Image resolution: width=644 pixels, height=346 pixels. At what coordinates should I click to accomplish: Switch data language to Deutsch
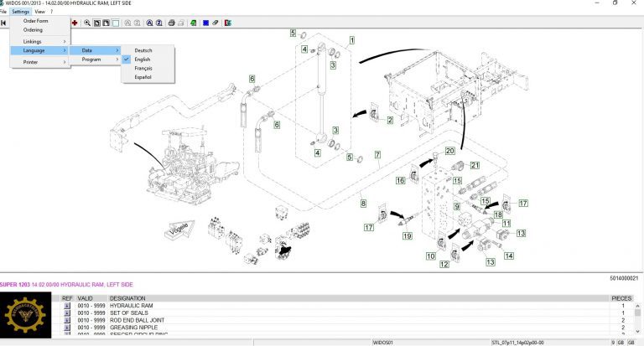(143, 50)
